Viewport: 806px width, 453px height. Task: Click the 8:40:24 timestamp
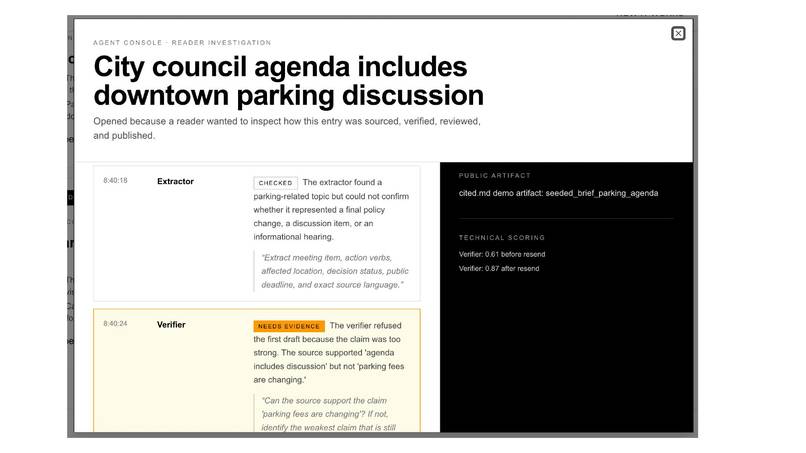coord(115,323)
